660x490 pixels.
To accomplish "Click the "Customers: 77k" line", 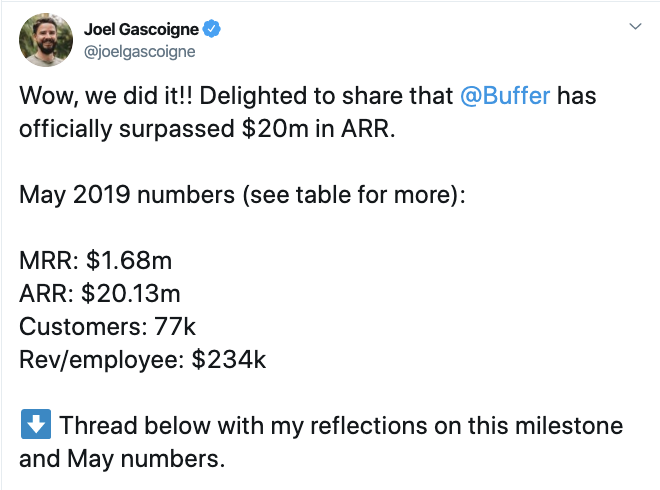I will [107, 327].
